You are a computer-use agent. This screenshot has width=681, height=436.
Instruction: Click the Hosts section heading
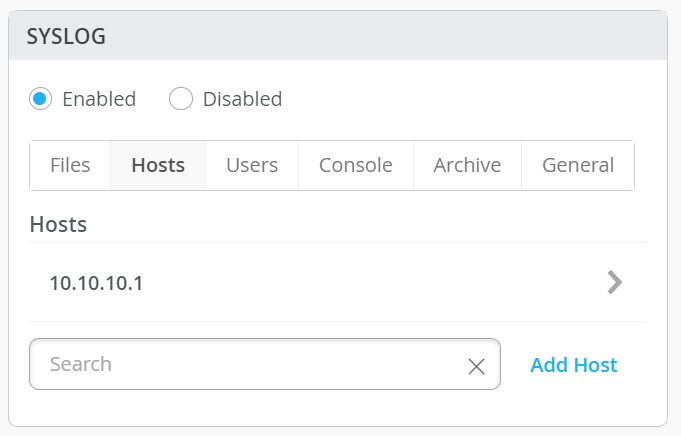point(58,224)
